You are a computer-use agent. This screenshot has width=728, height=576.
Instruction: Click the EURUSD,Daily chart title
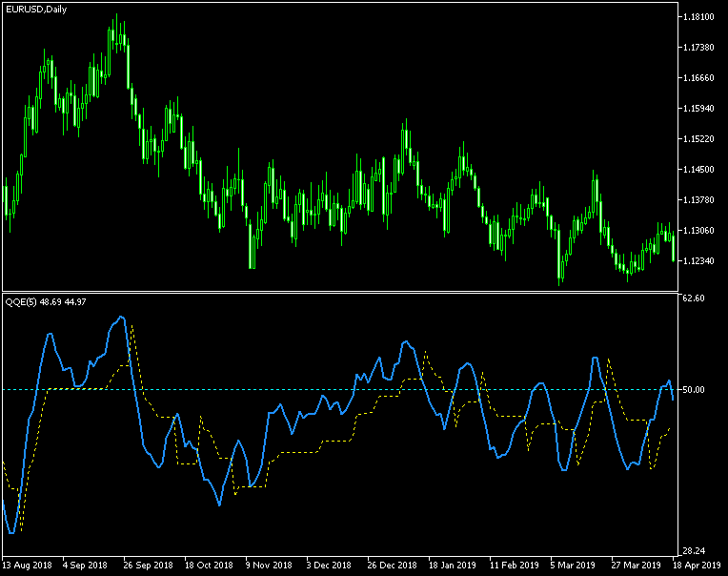point(36,10)
